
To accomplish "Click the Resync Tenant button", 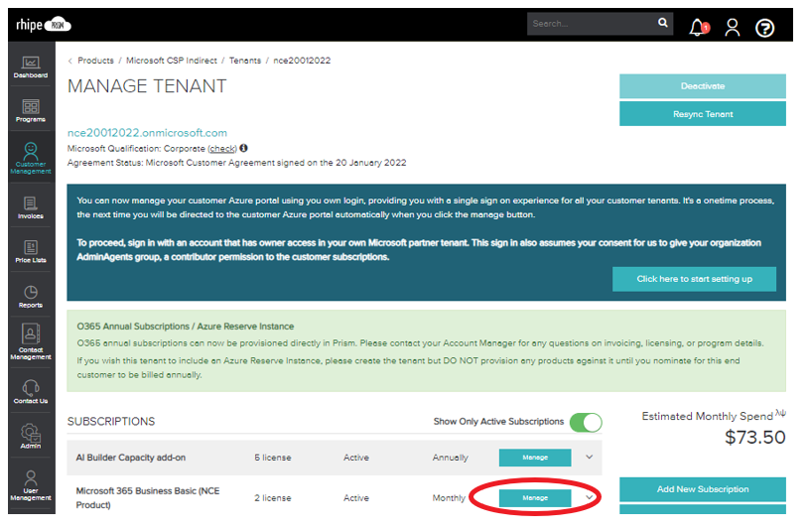I will (703, 114).
